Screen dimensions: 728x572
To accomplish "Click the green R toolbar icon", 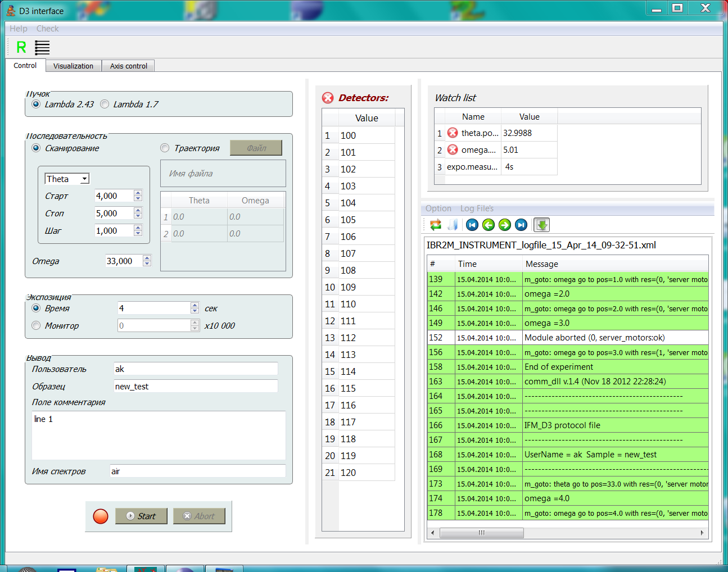I will pos(21,48).
